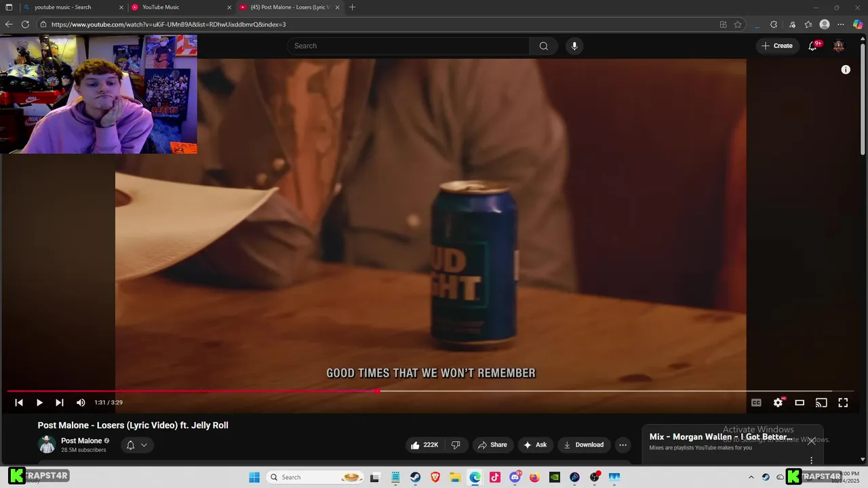Cast video with Play on TV icon

[x=821, y=403]
